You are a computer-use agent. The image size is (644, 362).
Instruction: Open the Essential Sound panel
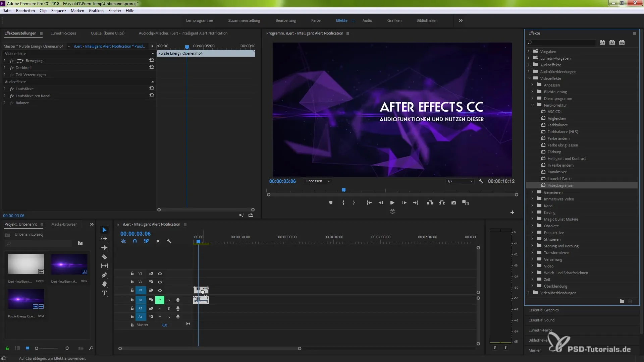point(541,320)
